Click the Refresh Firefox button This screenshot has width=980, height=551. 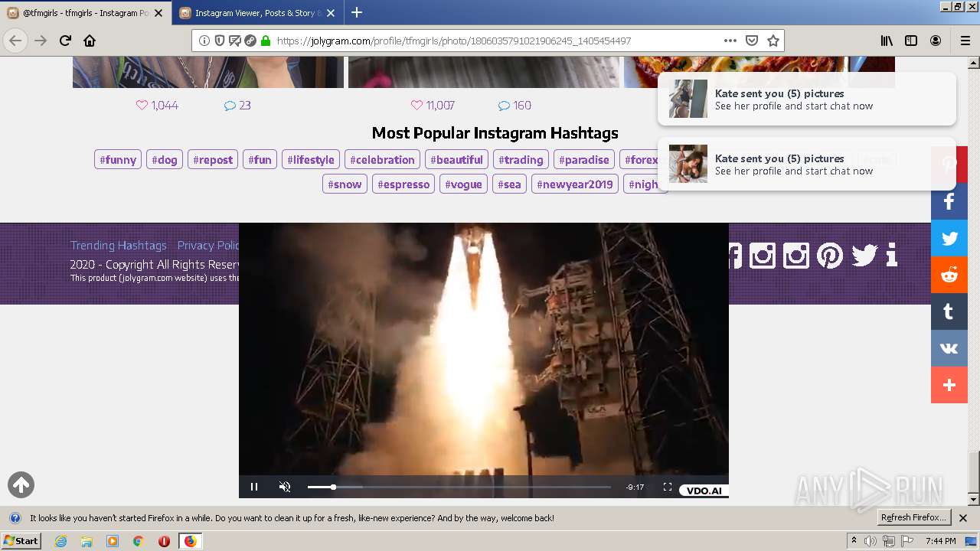(x=914, y=518)
